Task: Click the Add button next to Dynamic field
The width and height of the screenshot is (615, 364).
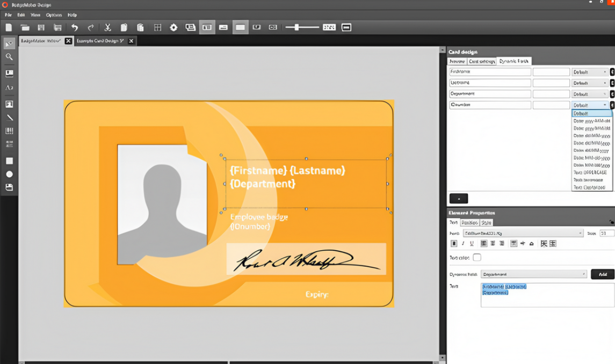Action: [x=602, y=274]
